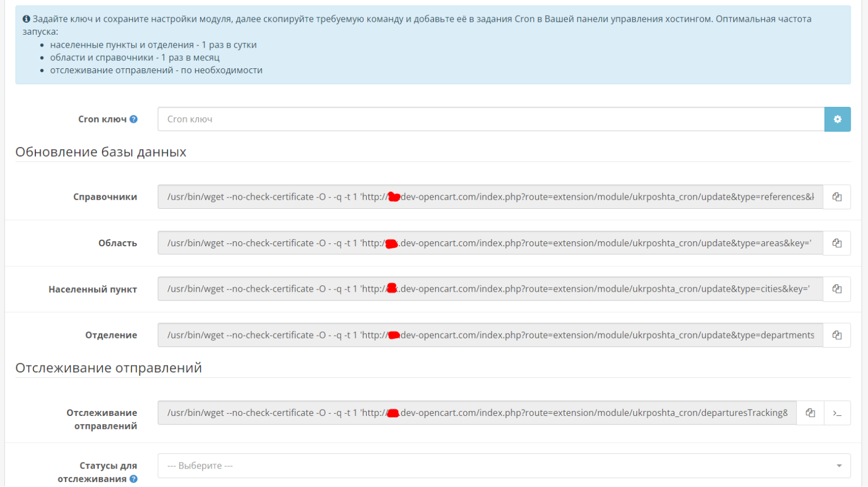Click the Обновление базы данных heading
Image resolution: width=868 pixels, height=487 pixels.
click(101, 152)
